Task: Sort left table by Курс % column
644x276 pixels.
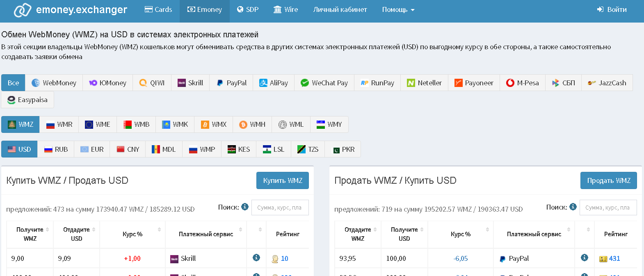Action: [x=132, y=234]
